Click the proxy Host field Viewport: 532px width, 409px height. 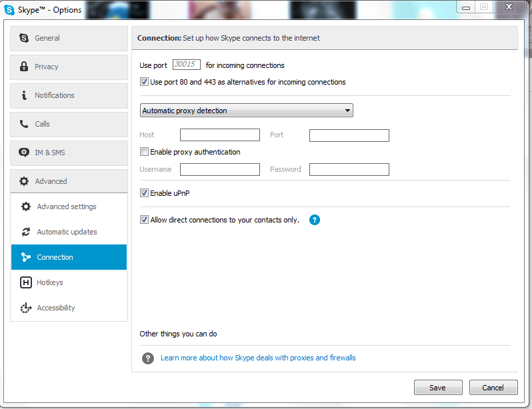[x=220, y=135]
